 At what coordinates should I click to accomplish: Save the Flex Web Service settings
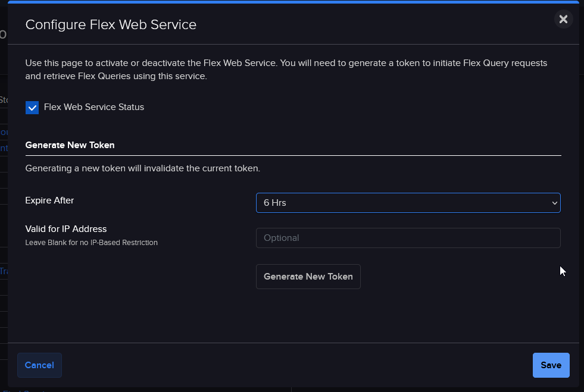point(551,365)
